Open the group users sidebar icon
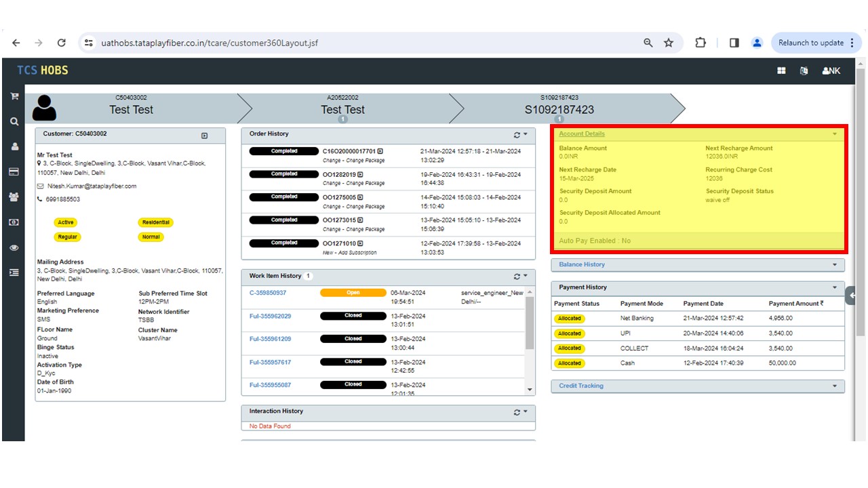 [14, 197]
